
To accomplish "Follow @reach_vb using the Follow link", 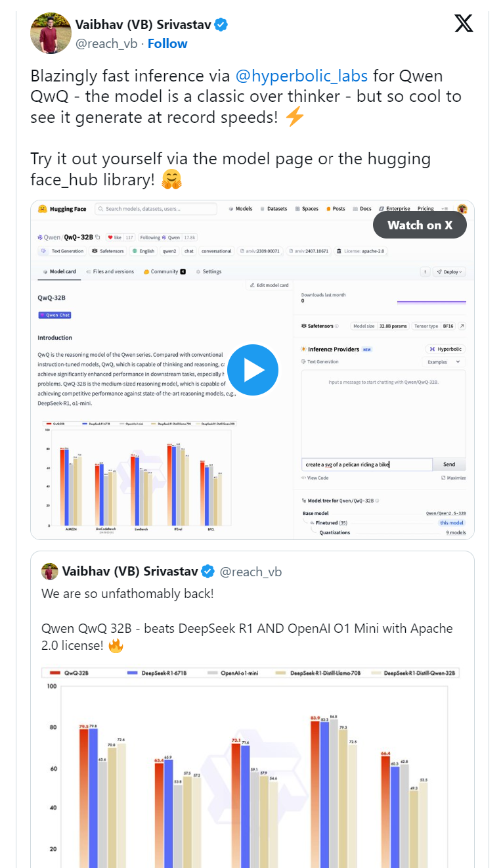I will (x=167, y=43).
